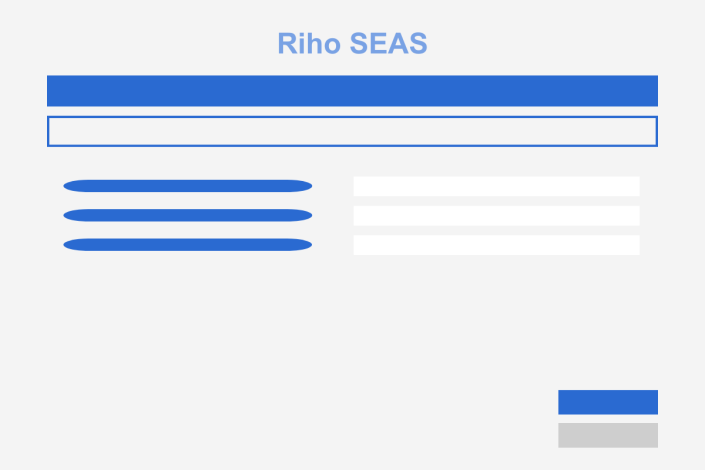Viewport: 705px width, 470px height.
Task: Click the Riho SEAS title text
Action: tap(352, 44)
